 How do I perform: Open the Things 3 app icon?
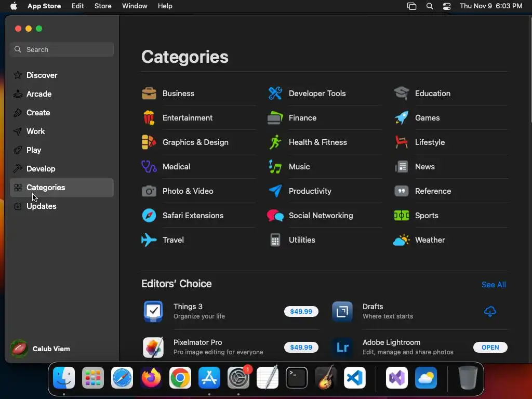[153, 311]
